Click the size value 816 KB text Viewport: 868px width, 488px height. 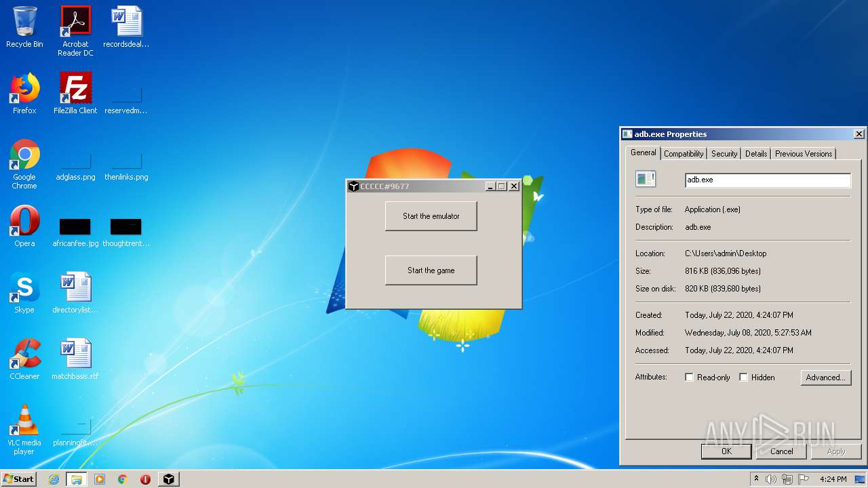click(x=723, y=271)
